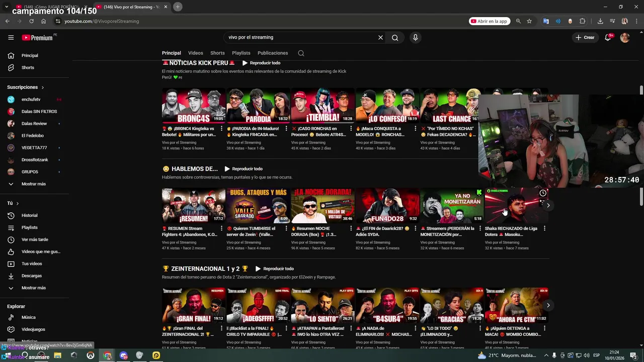This screenshot has width=644, height=362.
Task: Select the Principal channel tab
Action: [x=171, y=53]
